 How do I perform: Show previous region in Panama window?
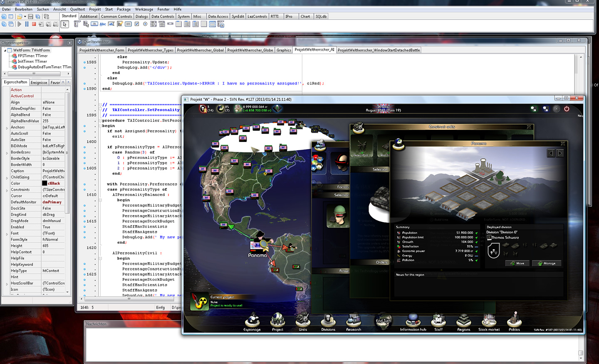pos(551,153)
